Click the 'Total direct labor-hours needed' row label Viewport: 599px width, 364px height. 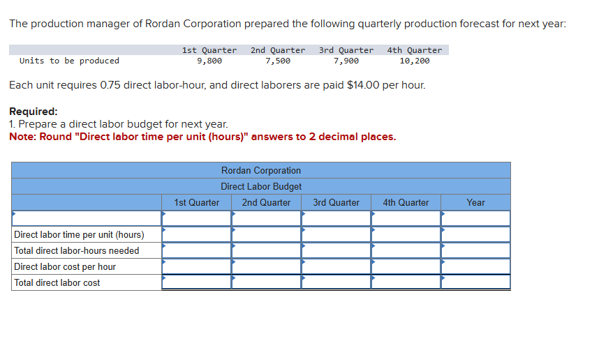click(x=76, y=250)
